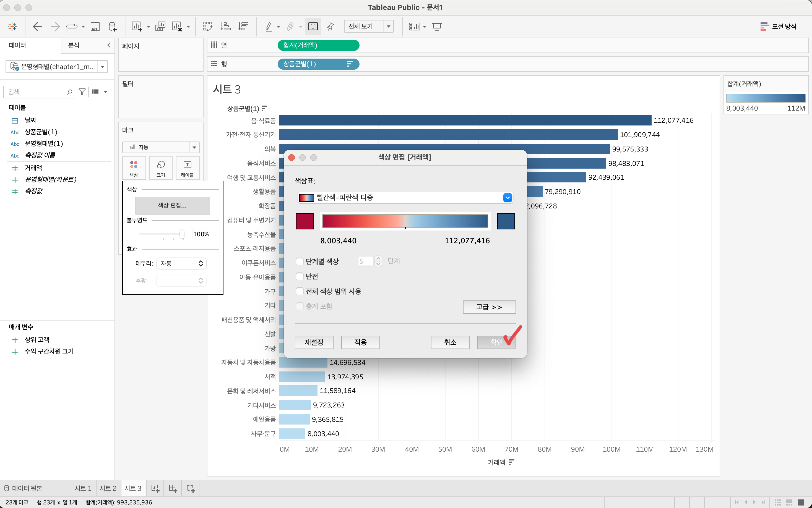Open the 빨간색-파란색 다중 palette dropdown

[x=507, y=198]
